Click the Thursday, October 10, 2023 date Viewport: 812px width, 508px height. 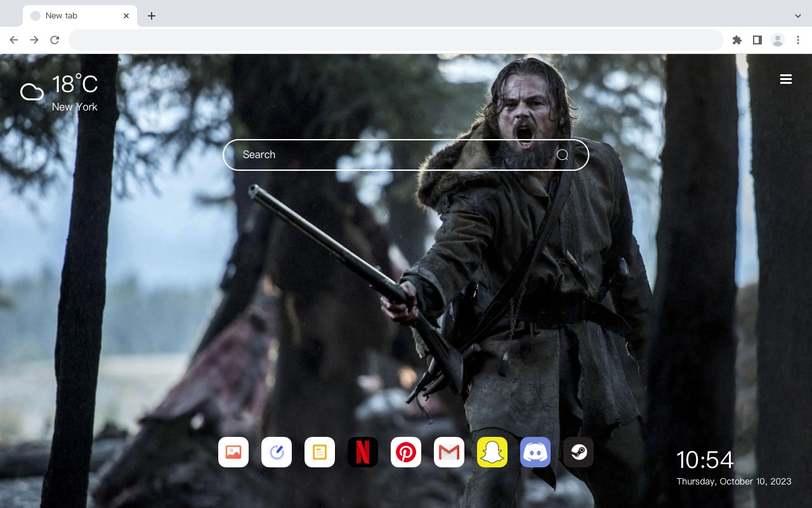point(734,481)
